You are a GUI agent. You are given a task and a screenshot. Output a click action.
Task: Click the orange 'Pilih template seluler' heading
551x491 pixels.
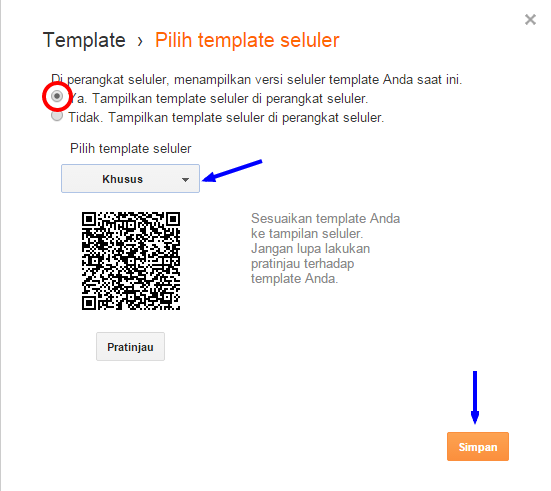[247, 40]
